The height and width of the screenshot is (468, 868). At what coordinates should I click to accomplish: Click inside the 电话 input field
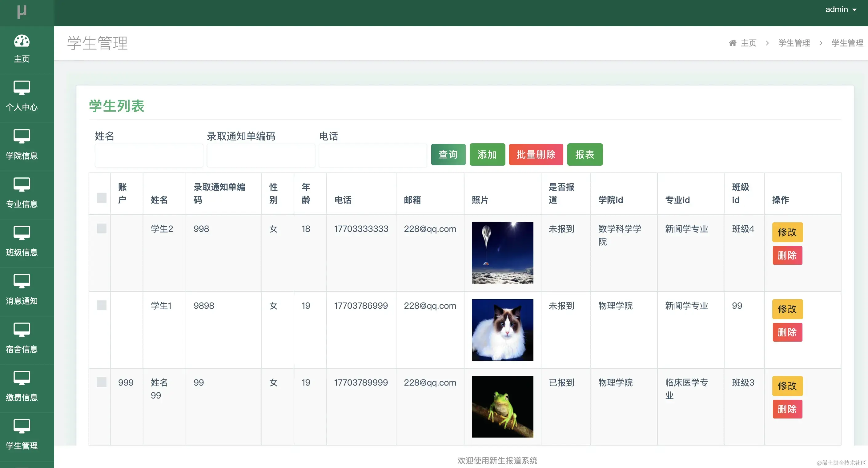[373, 155]
